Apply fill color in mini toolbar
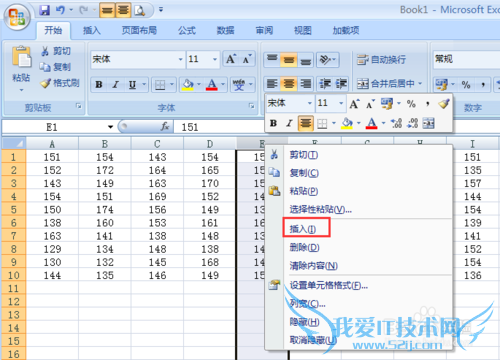 [347, 123]
